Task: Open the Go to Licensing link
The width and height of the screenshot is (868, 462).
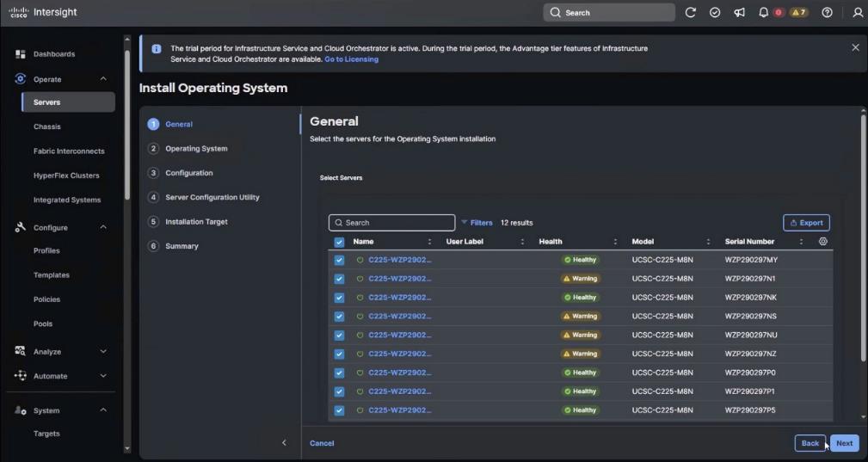Action: [x=352, y=59]
